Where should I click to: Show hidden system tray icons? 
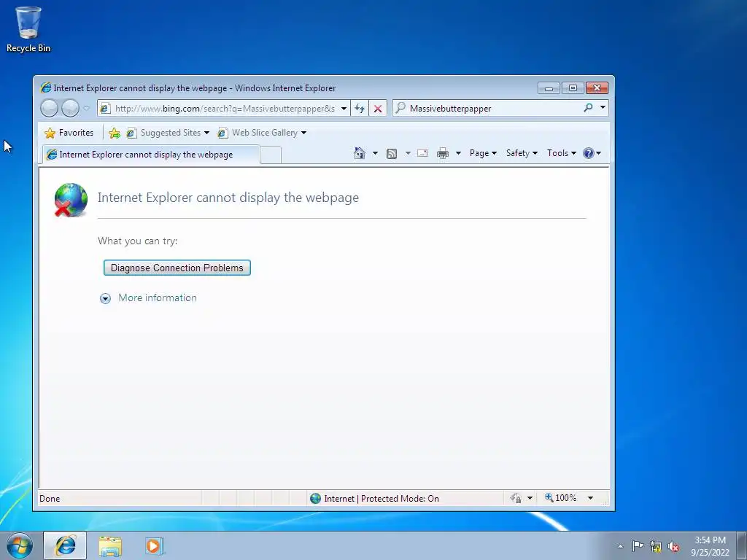tap(620, 546)
